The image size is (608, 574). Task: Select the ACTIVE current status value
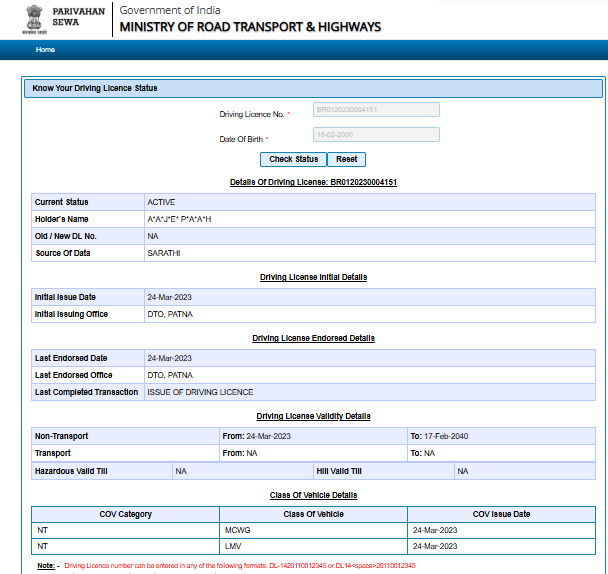[161, 202]
